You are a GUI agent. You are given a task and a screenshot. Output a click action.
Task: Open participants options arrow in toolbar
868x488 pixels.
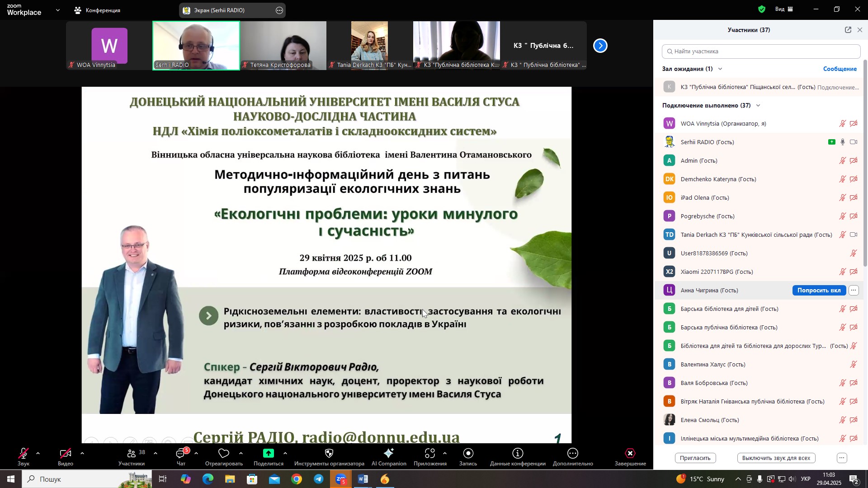click(156, 454)
